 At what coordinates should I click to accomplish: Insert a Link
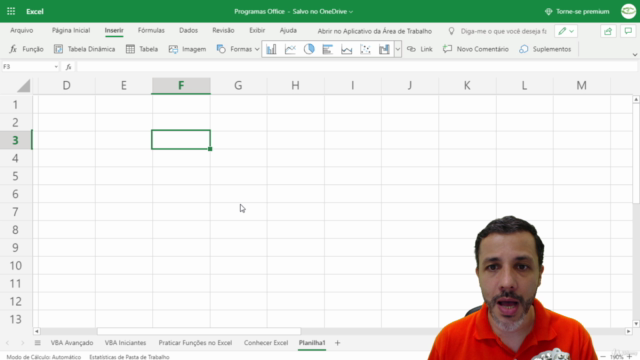pyautogui.click(x=420, y=49)
